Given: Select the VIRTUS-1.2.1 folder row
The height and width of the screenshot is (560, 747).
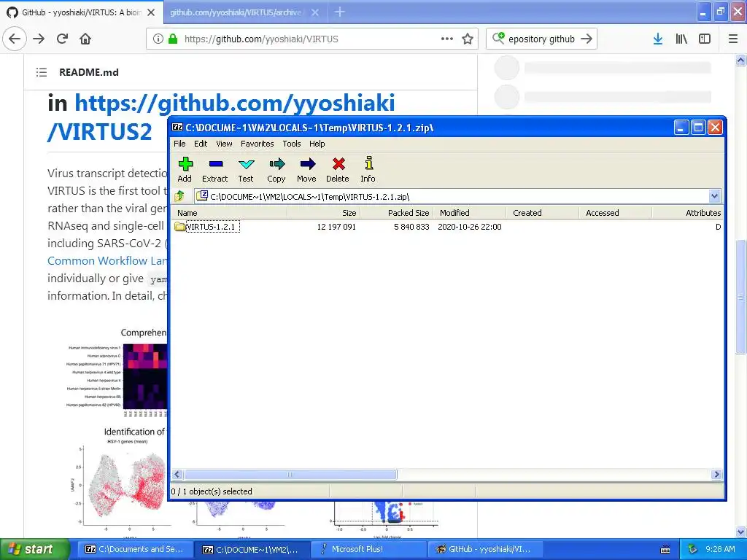Looking at the screenshot, I should [x=447, y=227].
